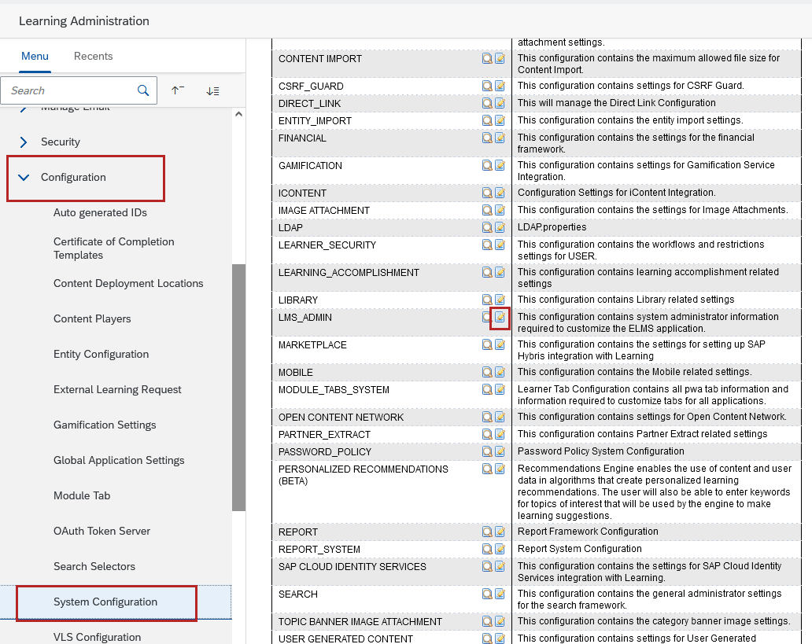
Task: Edit the MOBILE settings configuration
Action: pos(500,372)
